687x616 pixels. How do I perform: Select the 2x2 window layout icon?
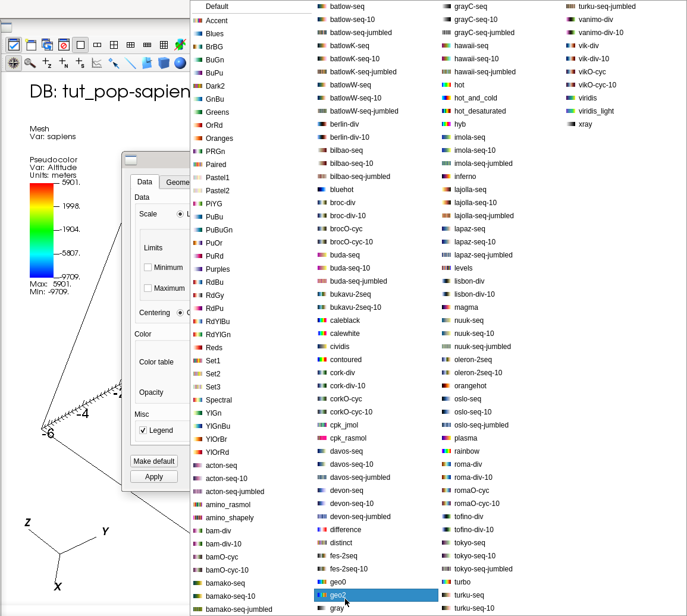[x=114, y=45]
